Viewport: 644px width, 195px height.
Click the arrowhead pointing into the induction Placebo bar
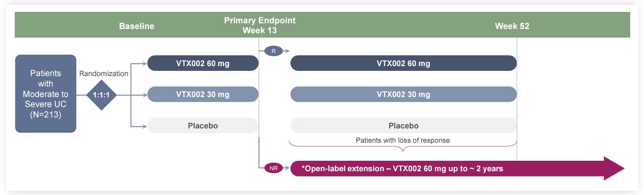144,126
